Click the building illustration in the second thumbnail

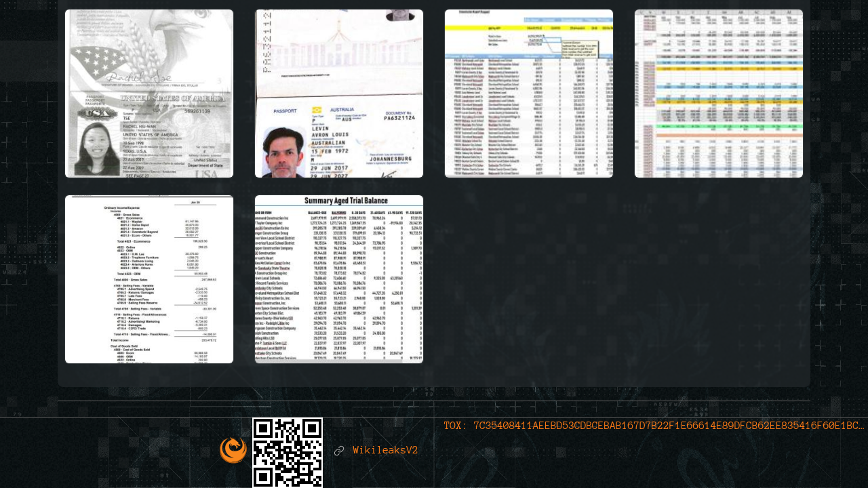click(x=339, y=61)
